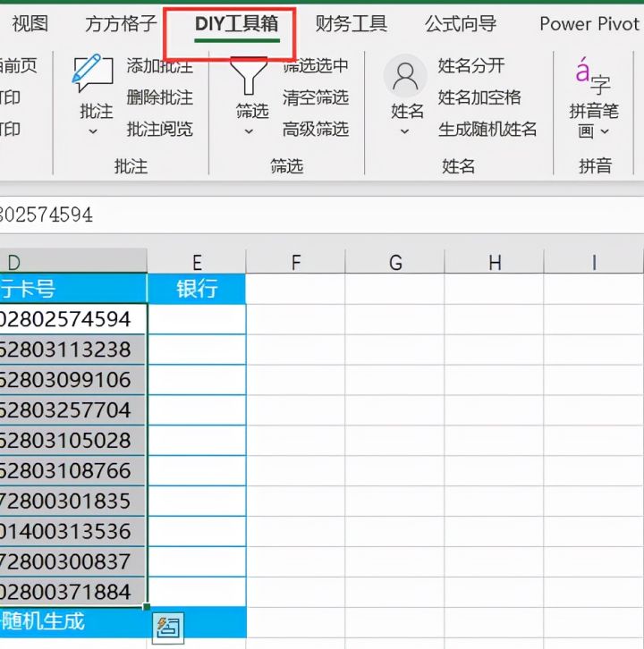Select column H header
644x649 pixels.
tap(495, 262)
